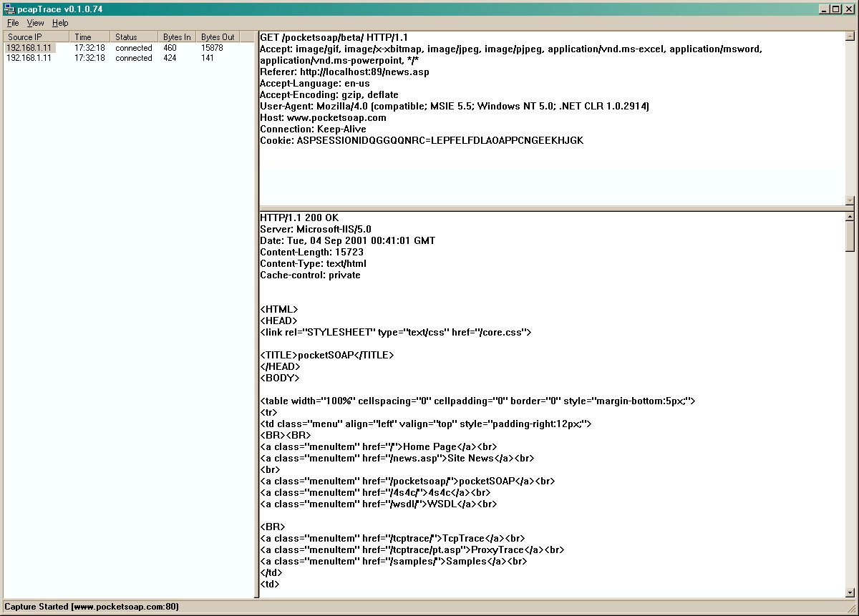Click the 'Content-Type: text/html' line
The image size is (859, 616).
click(x=313, y=263)
